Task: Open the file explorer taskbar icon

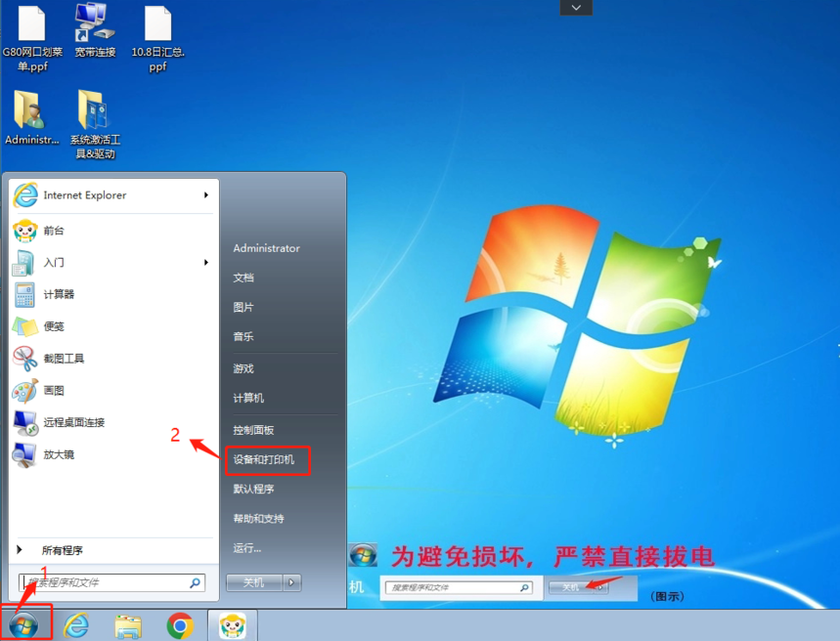Action: (x=128, y=625)
